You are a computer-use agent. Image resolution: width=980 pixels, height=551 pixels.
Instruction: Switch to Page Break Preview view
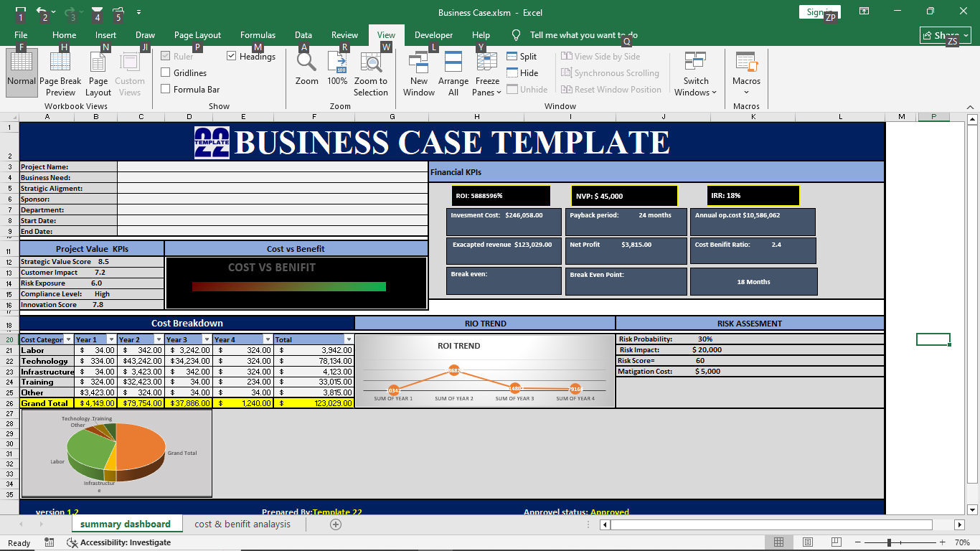click(x=60, y=72)
